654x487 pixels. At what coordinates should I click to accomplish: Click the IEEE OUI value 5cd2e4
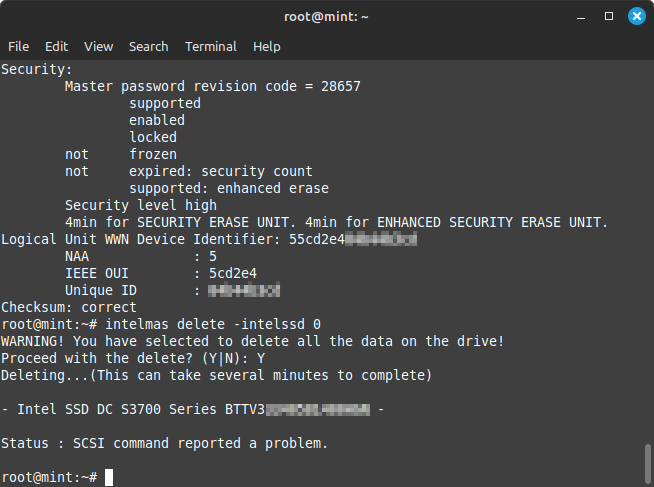[x=232, y=273]
